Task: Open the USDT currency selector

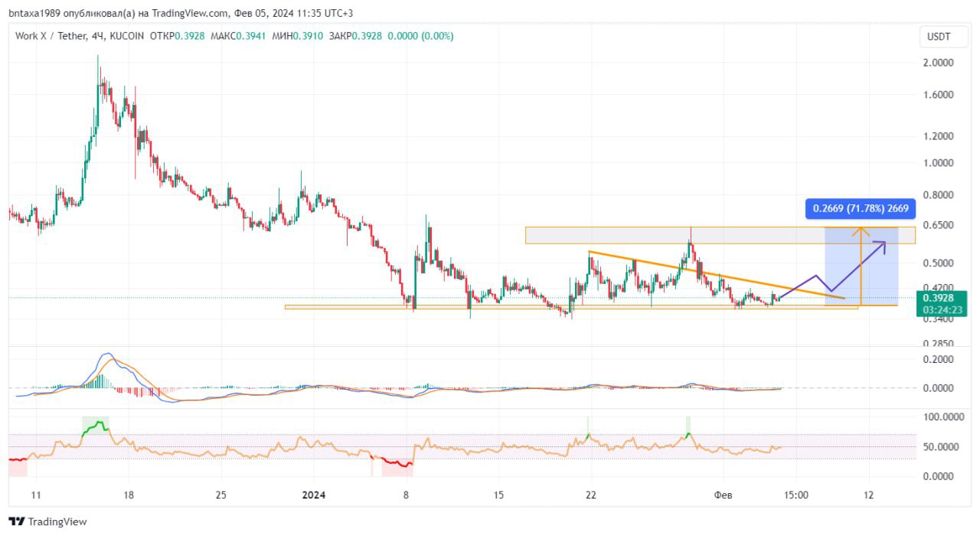Action: 938,37
